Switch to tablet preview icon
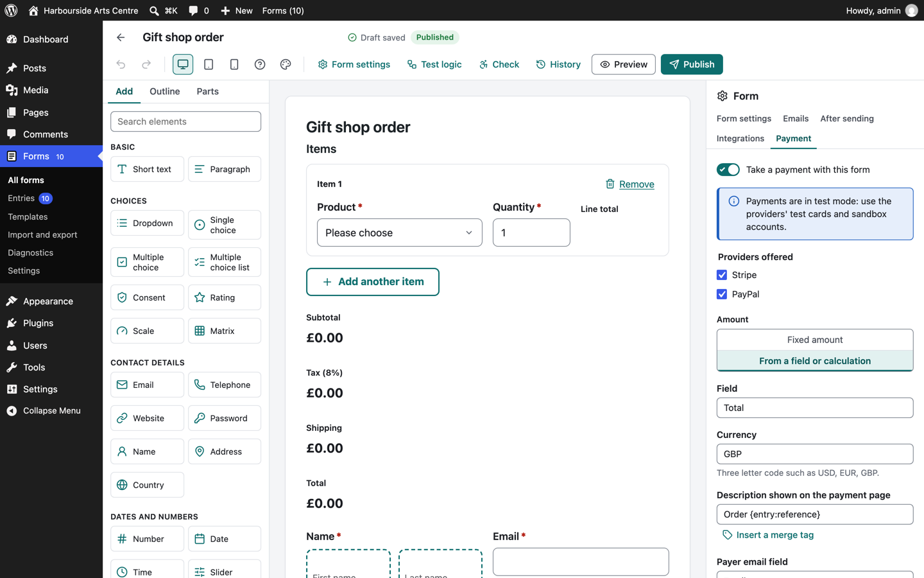This screenshot has height=578, width=924. coord(209,64)
